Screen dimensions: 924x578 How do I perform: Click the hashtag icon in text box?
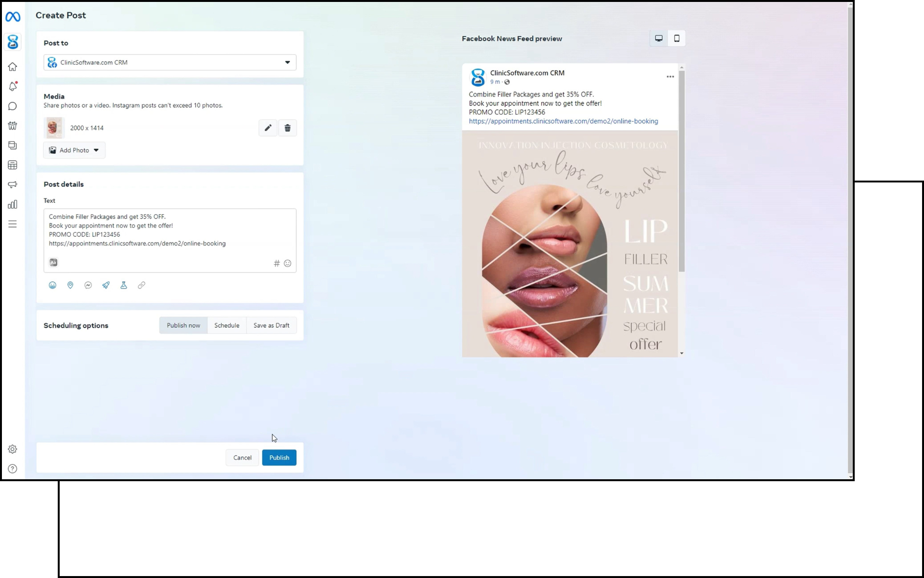click(x=277, y=263)
